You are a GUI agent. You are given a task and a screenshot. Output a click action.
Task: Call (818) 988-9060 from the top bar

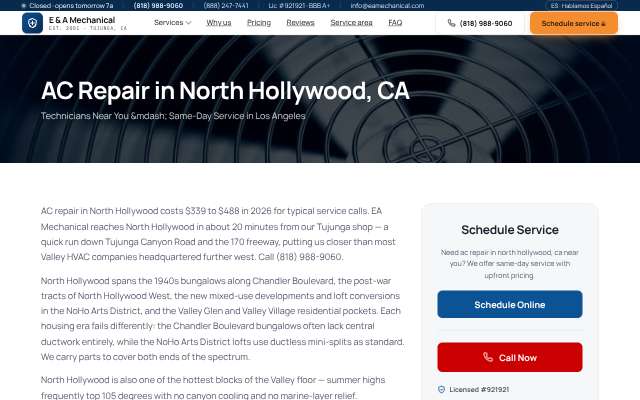[x=158, y=6]
